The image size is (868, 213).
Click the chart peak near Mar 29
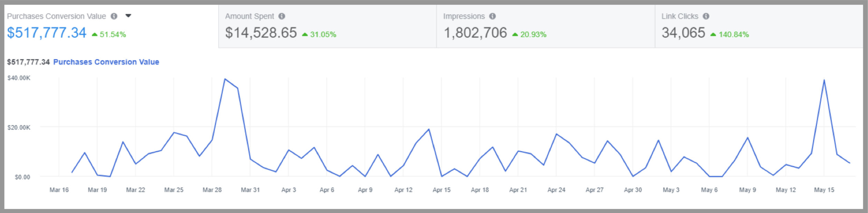point(225,79)
